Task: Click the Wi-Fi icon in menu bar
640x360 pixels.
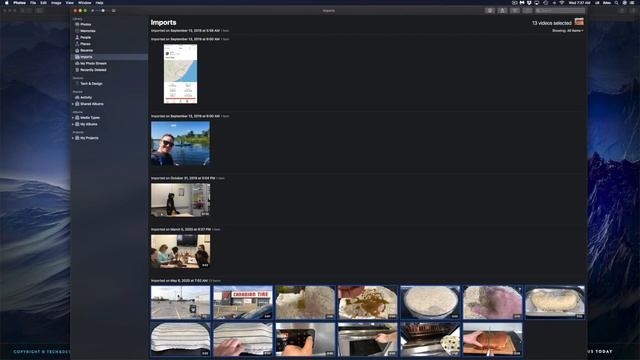Action: (562, 3)
